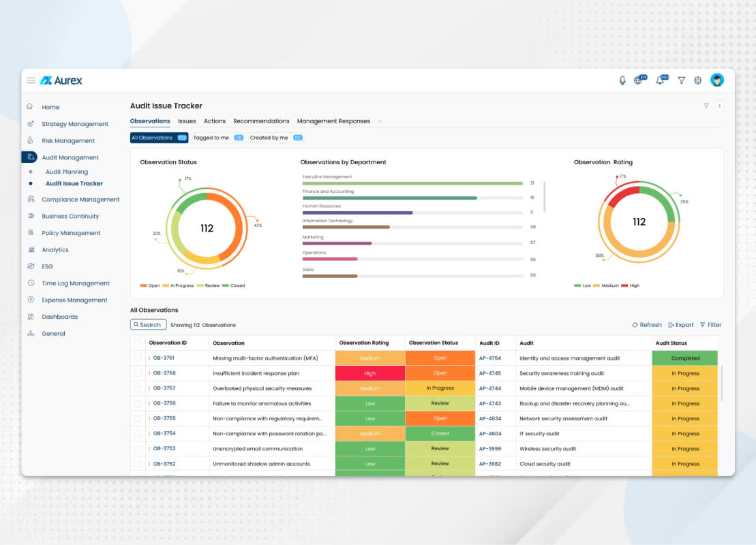The image size is (756, 545).
Task: Open Audit Planning submenu item
Action: (x=67, y=172)
